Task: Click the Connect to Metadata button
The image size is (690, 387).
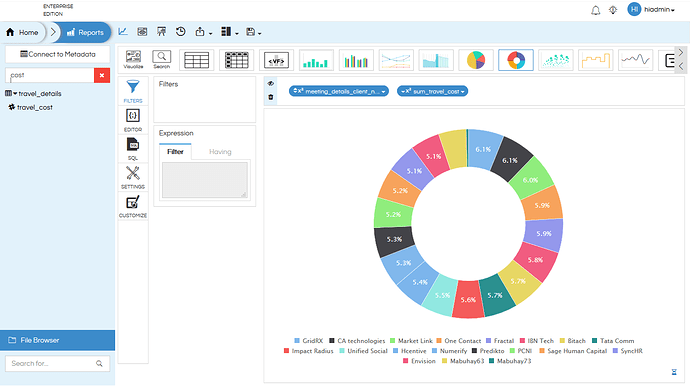Action: pos(58,54)
